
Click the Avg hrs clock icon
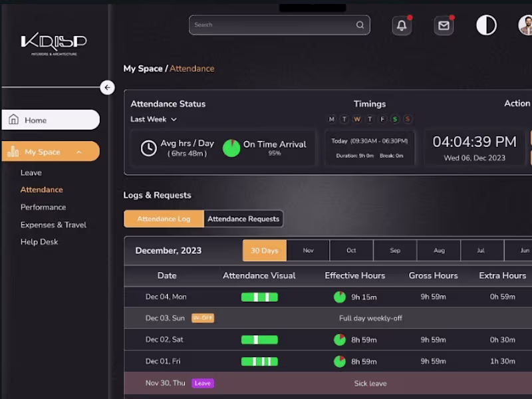(x=148, y=148)
